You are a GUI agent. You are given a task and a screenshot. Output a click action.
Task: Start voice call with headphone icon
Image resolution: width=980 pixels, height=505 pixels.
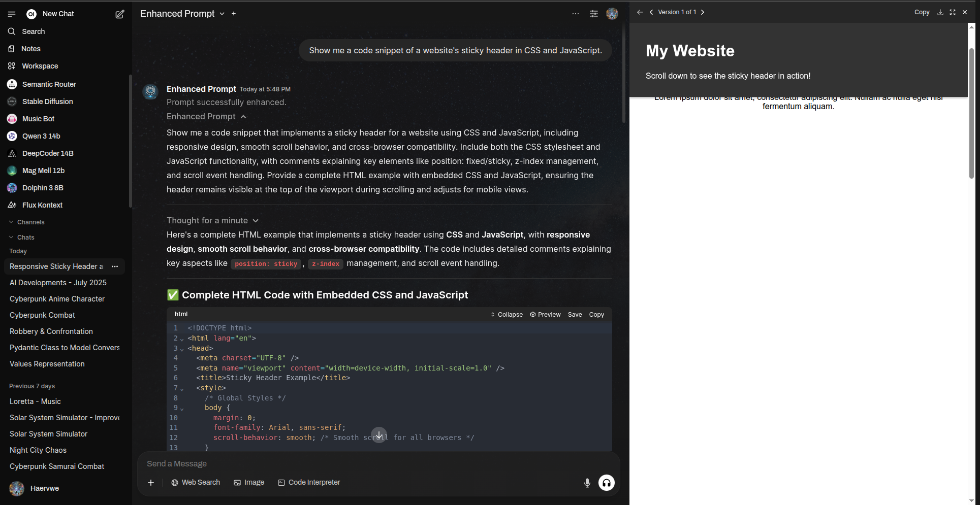(x=606, y=483)
